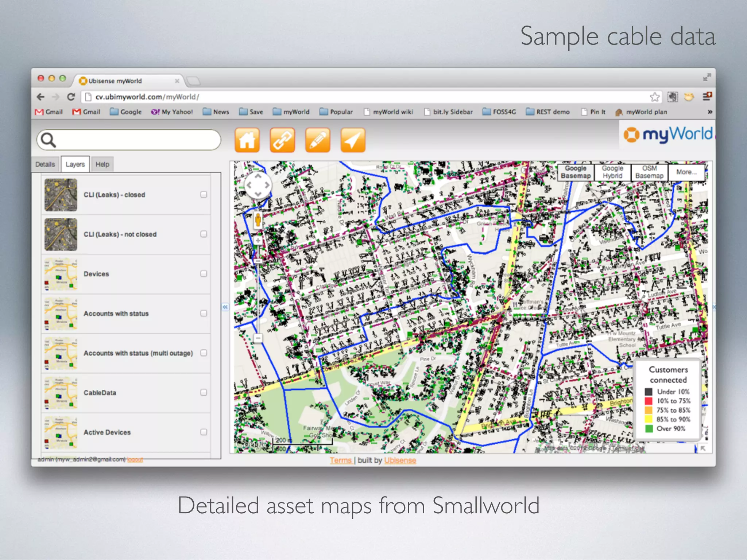Click the map pan control wheel

coord(258,185)
